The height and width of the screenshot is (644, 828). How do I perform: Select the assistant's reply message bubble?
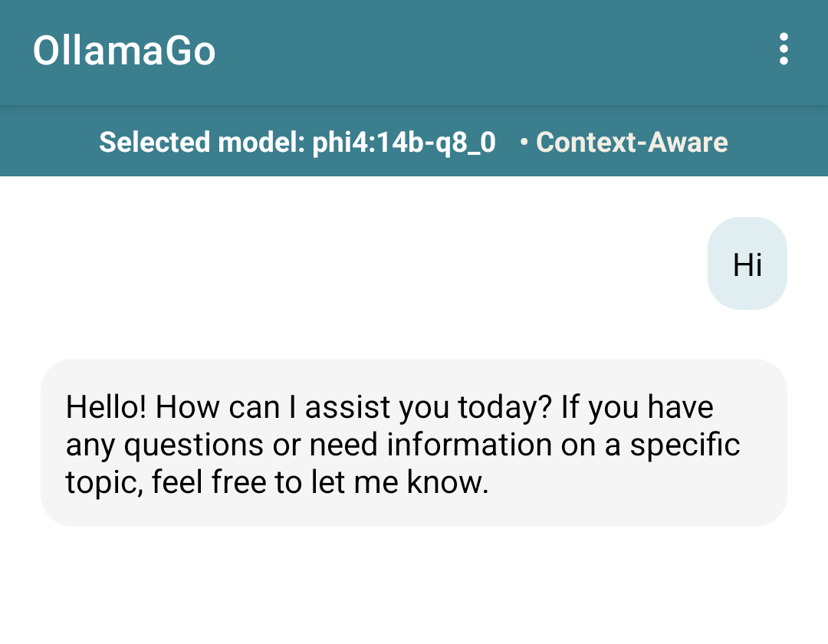point(413,442)
